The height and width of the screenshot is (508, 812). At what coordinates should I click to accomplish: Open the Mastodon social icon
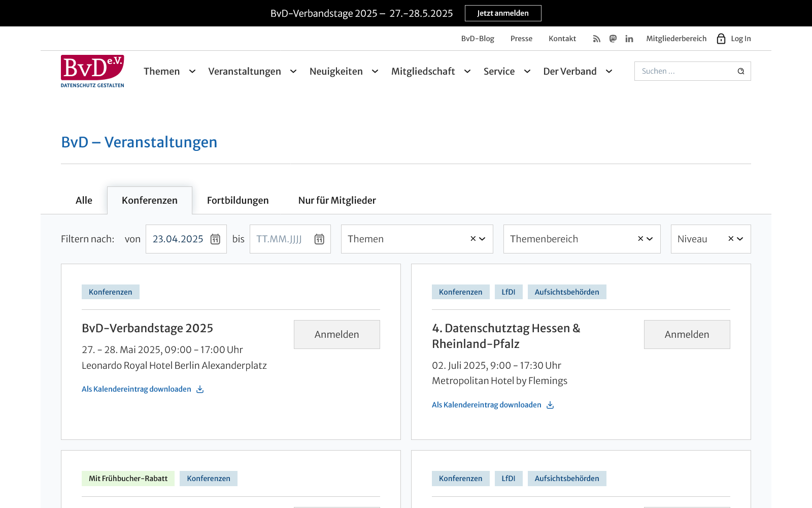coord(613,39)
